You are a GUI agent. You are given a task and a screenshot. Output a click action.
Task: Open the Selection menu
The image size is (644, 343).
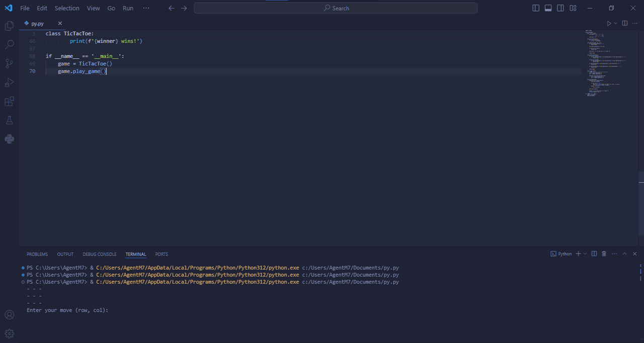point(67,8)
